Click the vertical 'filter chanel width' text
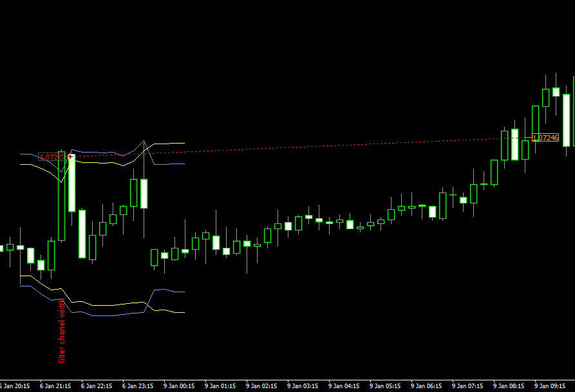The height and width of the screenshot is (392, 575). (x=62, y=331)
